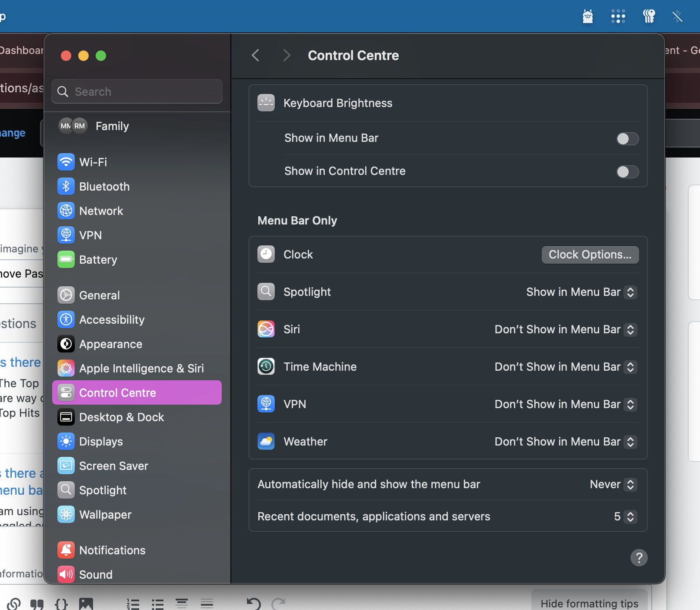Select Control Centre in the sidebar
This screenshot has height=610, width=700.
[x=137, y=392]
